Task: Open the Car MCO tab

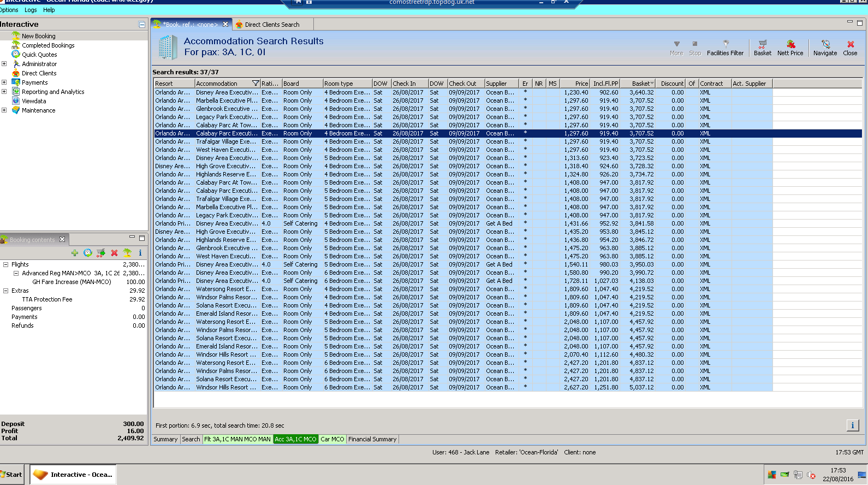Action: coord(332,439)
